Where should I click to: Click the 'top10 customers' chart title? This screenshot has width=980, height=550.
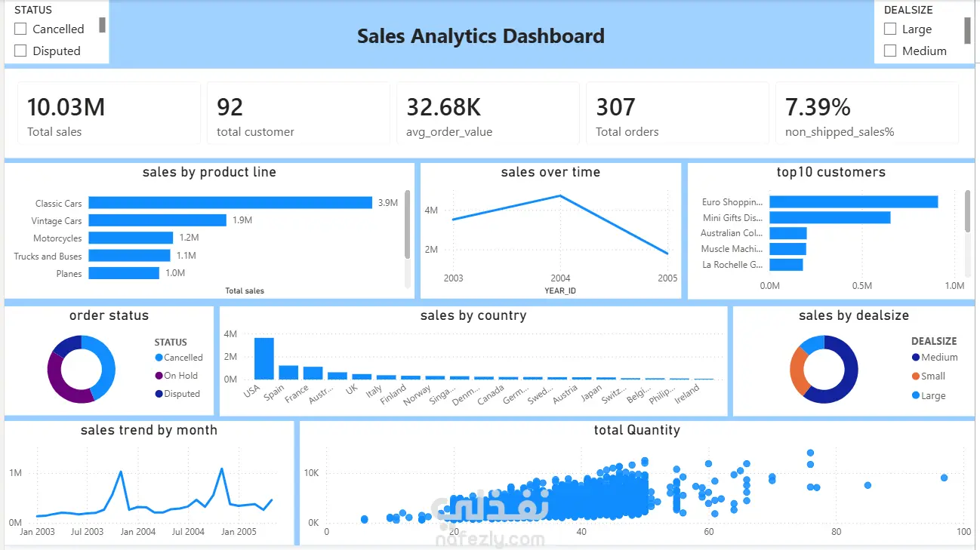831,172
